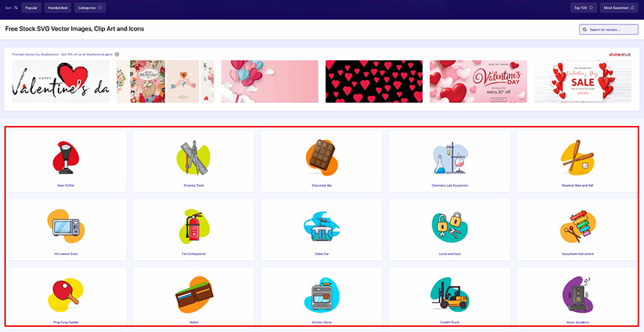This screenshot has width=644, height=332.
Task: Switch to the Handpicked tab
Action: point(58,8)
